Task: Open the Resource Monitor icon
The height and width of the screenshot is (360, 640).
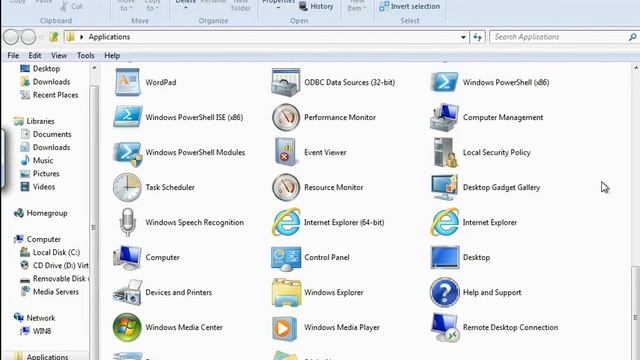Action: coord(286,187)
